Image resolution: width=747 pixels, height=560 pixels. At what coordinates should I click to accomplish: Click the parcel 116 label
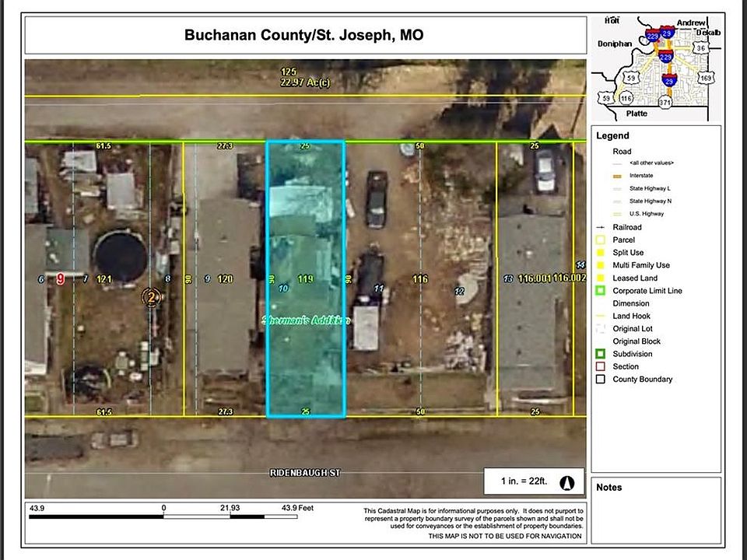pos(420,278)
